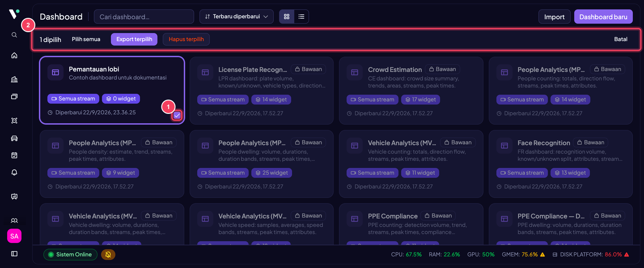Select the Vehicle counting analytics card
The image size is (644, 268).
pyautogui.click(x=411, y=164)
